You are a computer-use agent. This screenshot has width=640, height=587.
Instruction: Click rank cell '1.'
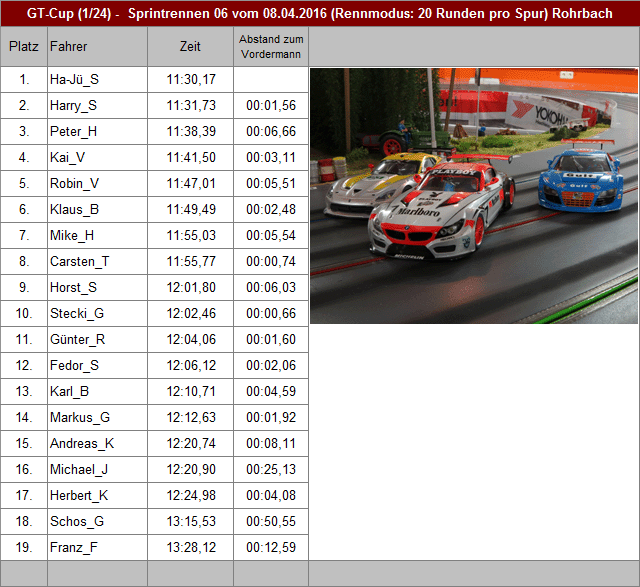pyautogui.click(x=24, y=79)
